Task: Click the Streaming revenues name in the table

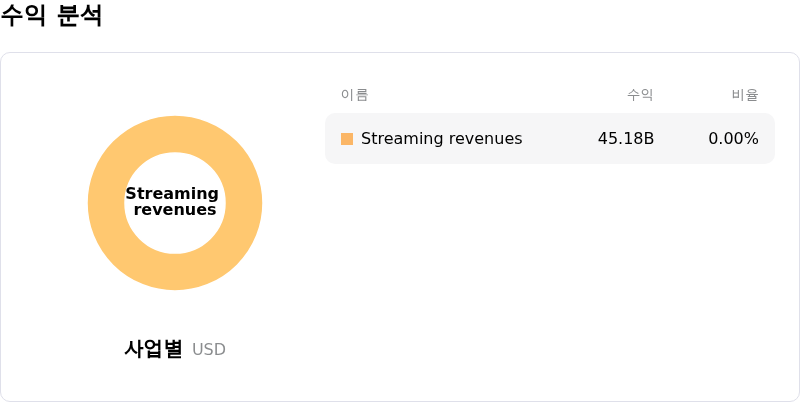Action: (x=441, y=139)
